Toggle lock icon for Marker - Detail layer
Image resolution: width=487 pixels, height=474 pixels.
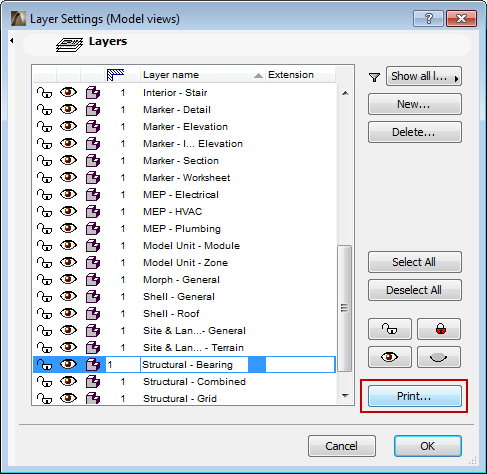coord(44,110)
